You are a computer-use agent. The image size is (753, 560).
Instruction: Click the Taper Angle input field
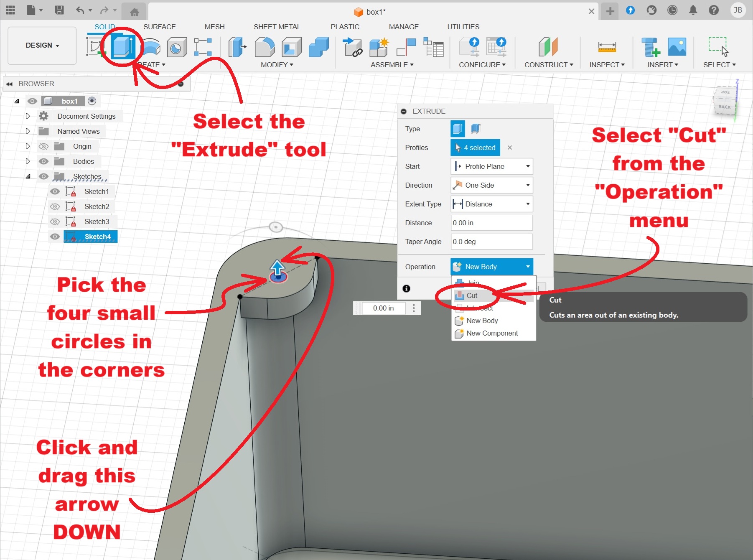[491, 242]
